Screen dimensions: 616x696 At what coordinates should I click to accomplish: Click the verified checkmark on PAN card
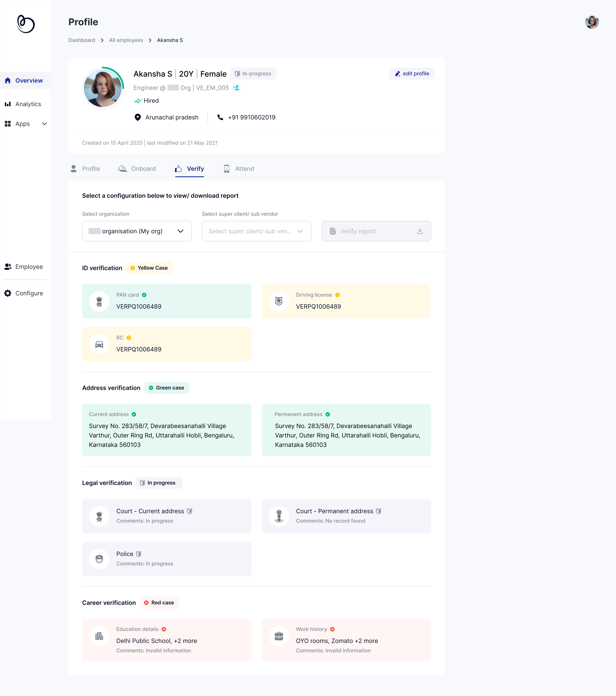click(144, 295)
